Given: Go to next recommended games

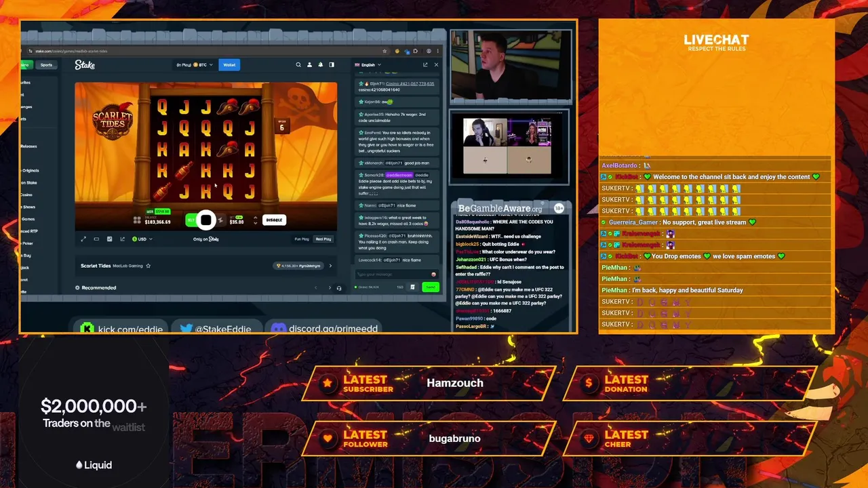Looking at the screenshot, I should 330,287.
